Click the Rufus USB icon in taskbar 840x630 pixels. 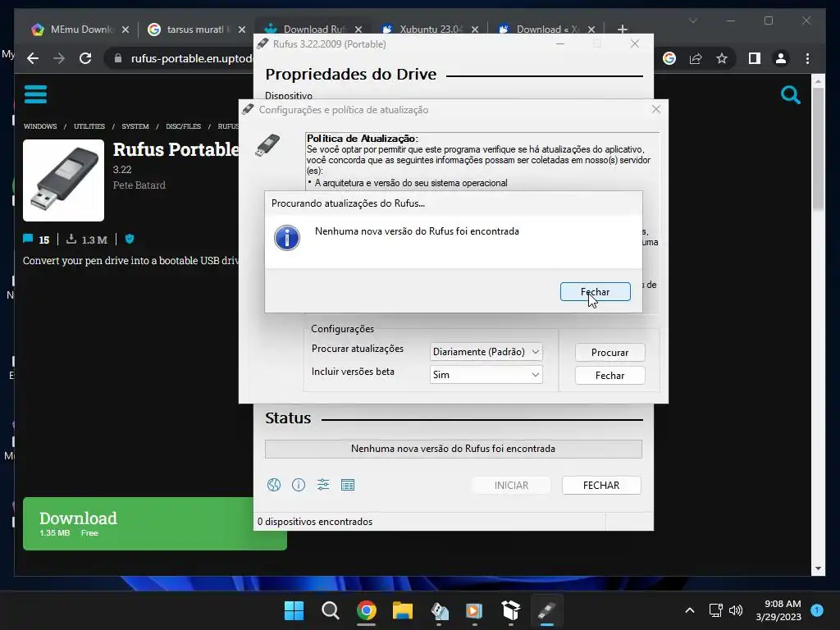pos(547,610)
